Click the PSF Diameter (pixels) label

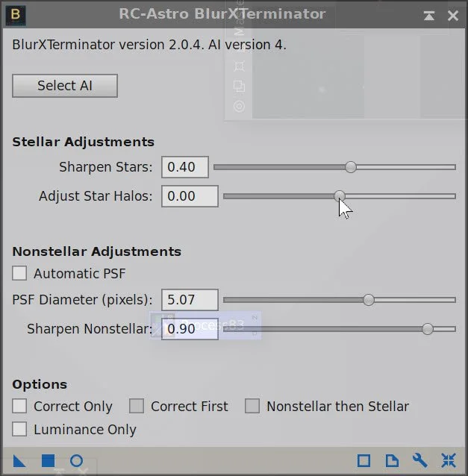pos(82,300)
